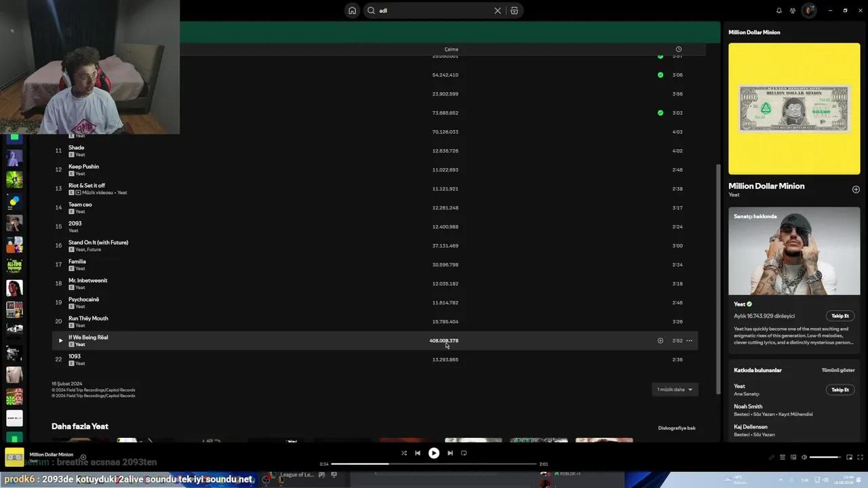Open Yeat artist photo card
The height and width of the screenshot is (488, 868).
pos(794,251)
